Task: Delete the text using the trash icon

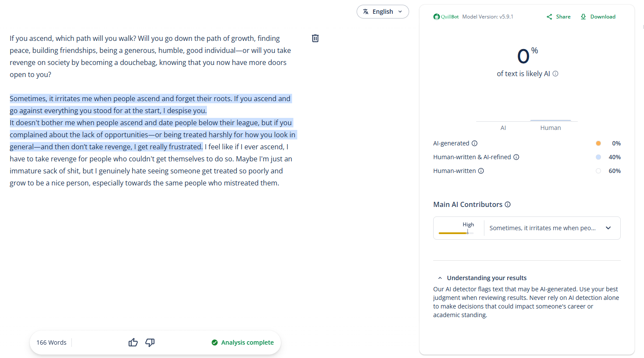Action: click(315, 38)
